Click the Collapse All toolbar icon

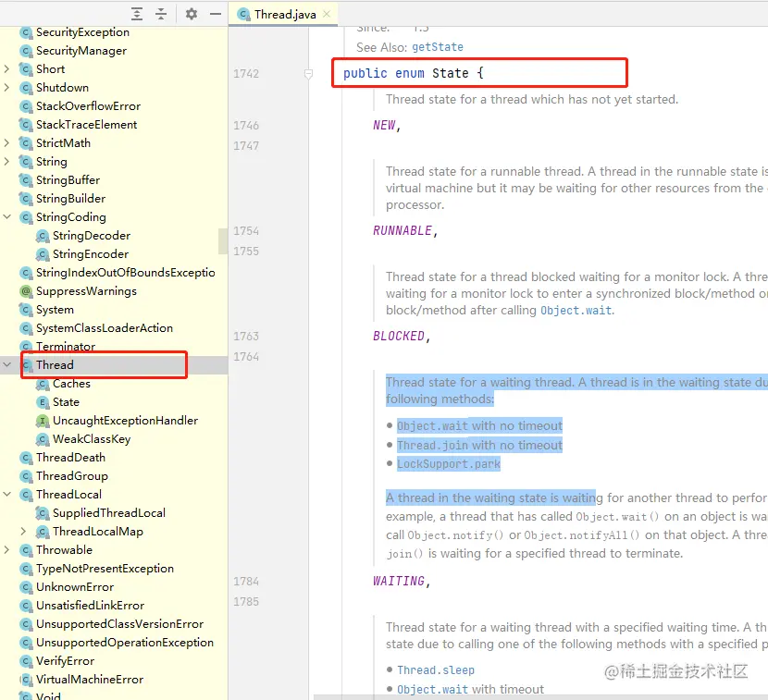coord(161,14)
